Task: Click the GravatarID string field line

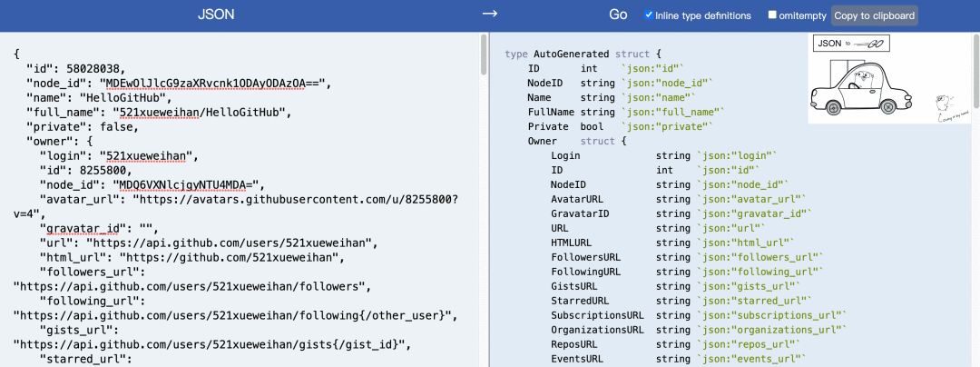Action: (x=681, y=213)
